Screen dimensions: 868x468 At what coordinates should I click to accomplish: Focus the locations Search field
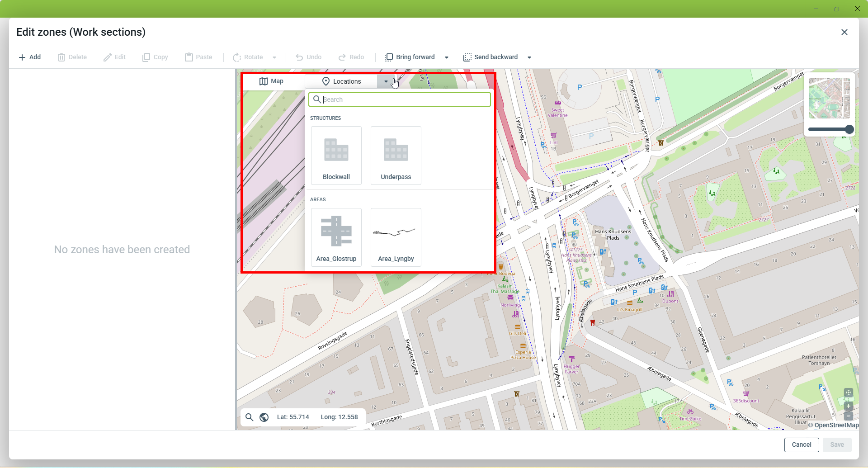coord(405,99)
